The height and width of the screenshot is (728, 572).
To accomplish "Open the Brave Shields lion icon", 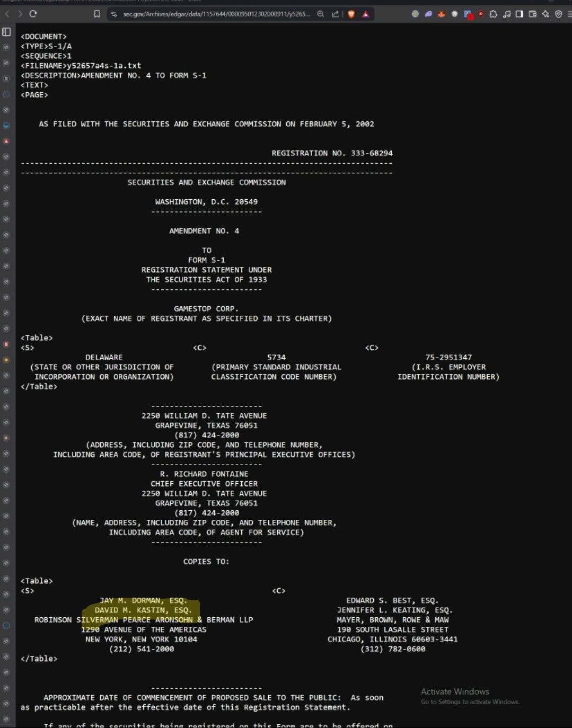I will (351, 14).
